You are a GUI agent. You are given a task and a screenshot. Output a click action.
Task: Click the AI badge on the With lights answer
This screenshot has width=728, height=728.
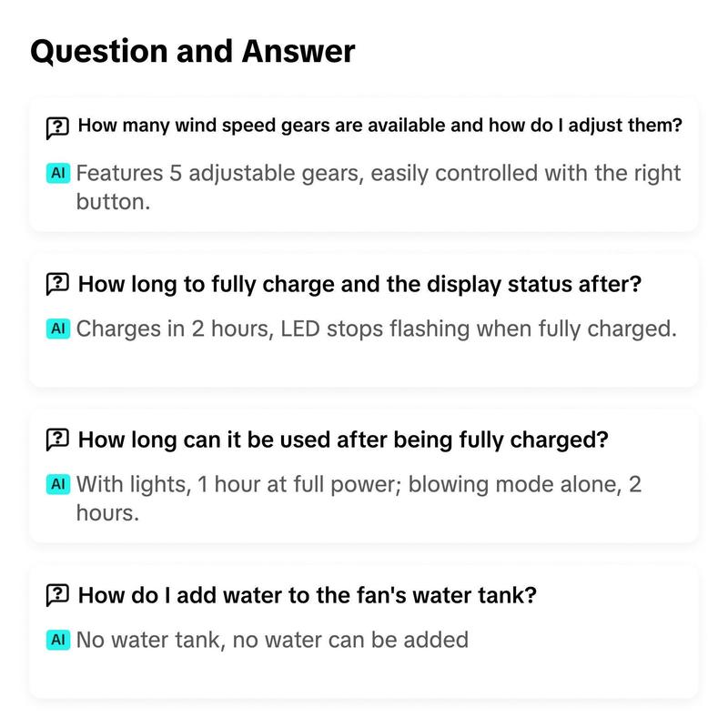click(x=58, y=484)
